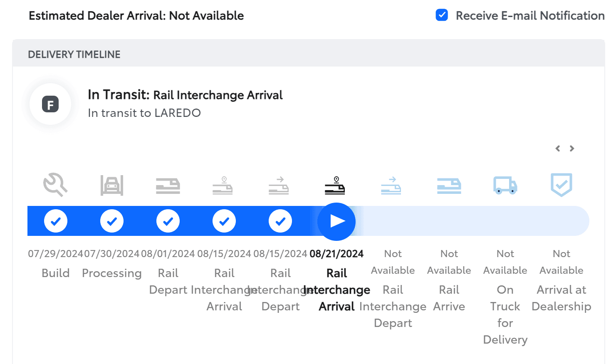Click the 08/01/2024 Rail Depart checkmark
606x364 pixels.
coord(168,221)
